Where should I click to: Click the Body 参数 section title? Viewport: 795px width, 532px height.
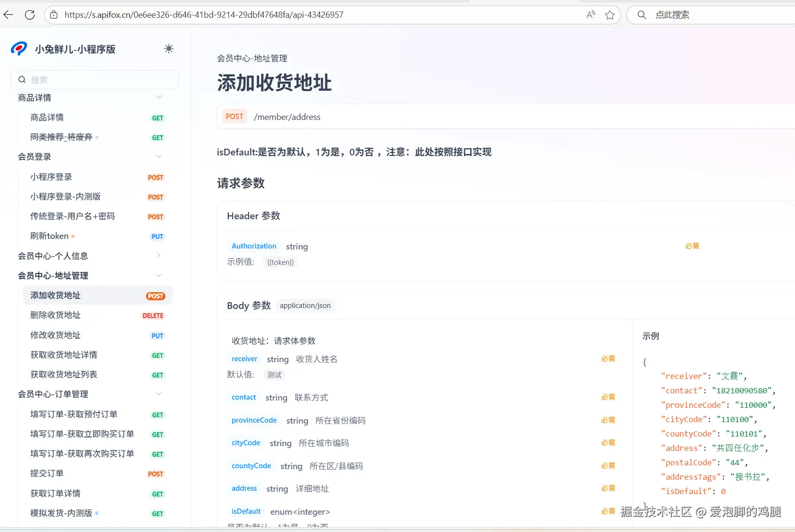pos(249,306)
